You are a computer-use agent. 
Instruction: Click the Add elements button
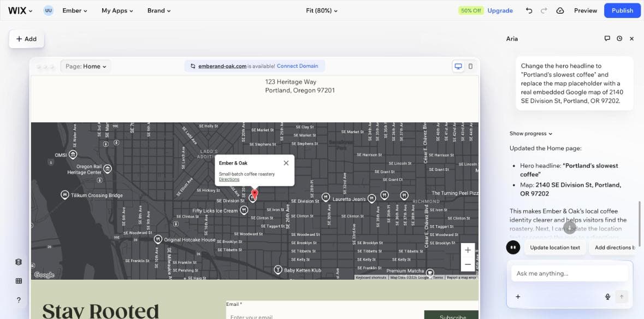pyautogui.click(x=26, y=39)
